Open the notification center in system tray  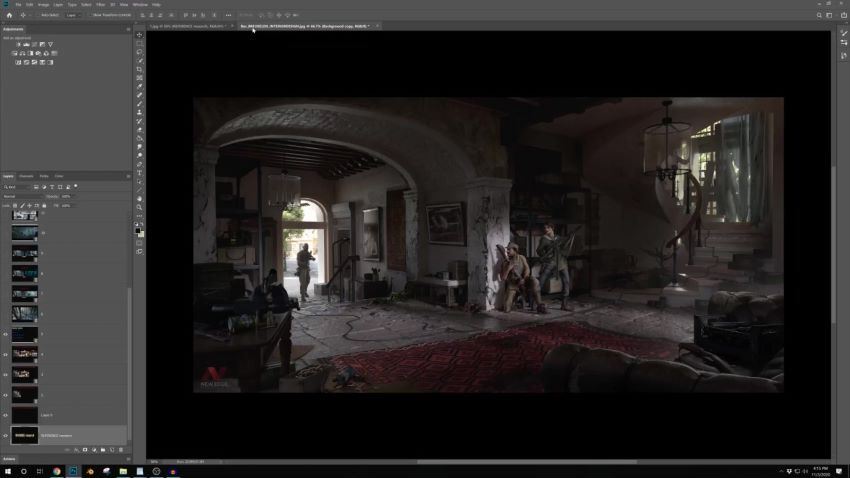839,471
